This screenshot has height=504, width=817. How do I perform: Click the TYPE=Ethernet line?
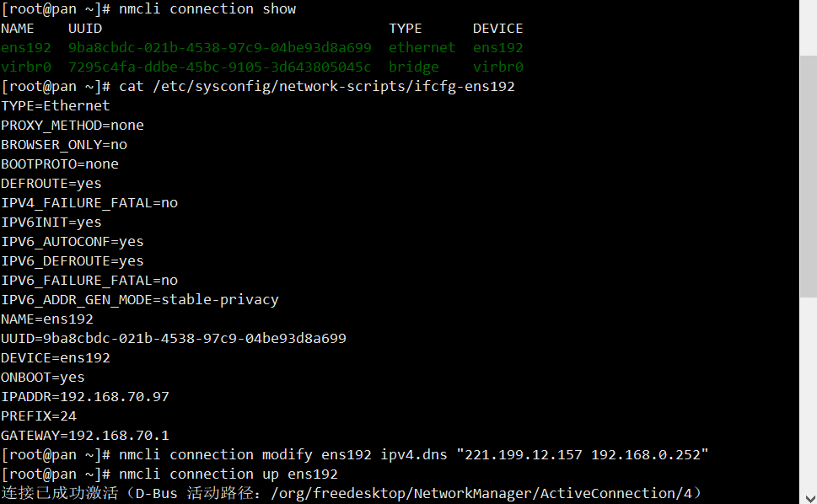point(56,106)
